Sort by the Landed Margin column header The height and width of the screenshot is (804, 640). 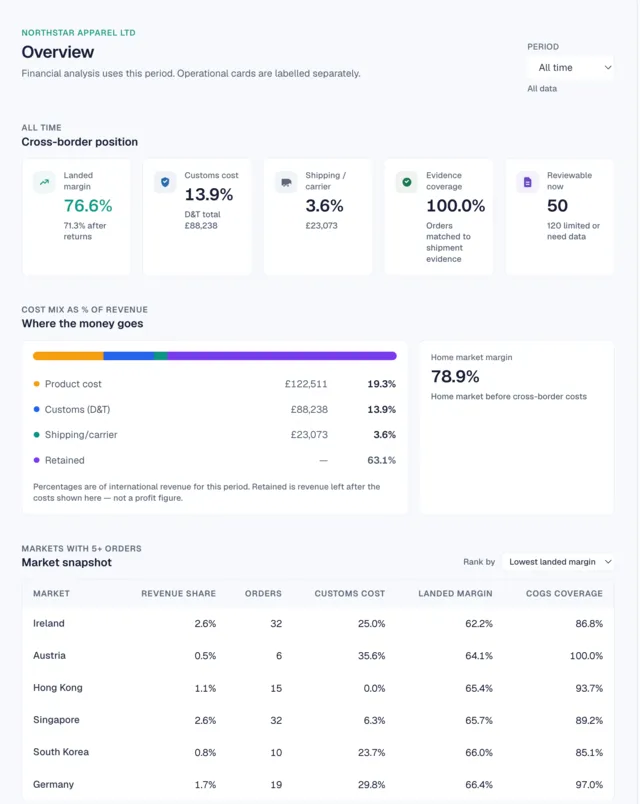[455, 593]
